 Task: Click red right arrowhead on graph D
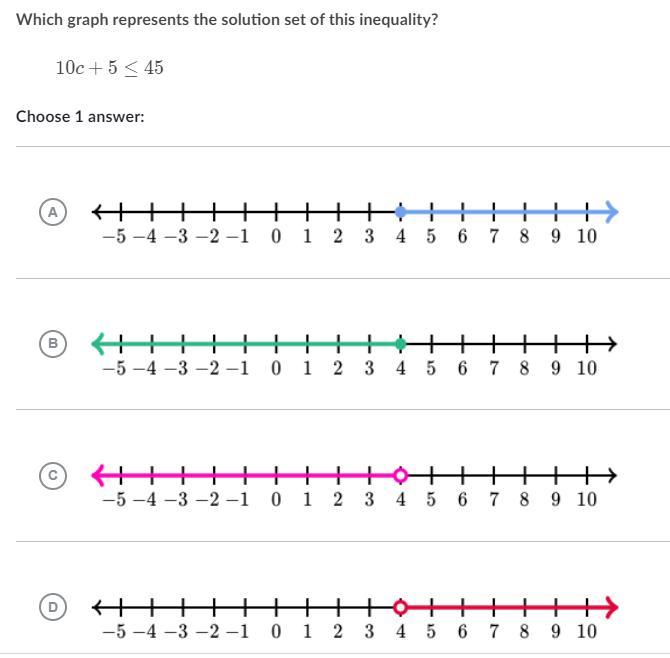tap(612, 607)
